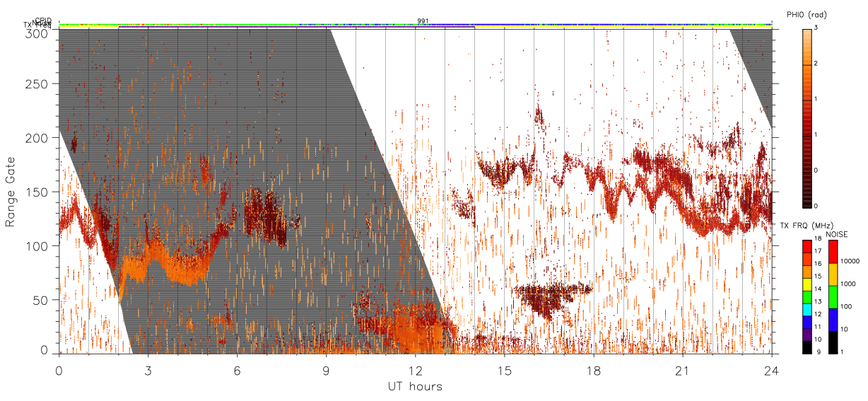This screenshot has width=868, height=401.
Task: Click the 'UT hours' x-axis title
Action: (415, 387)
